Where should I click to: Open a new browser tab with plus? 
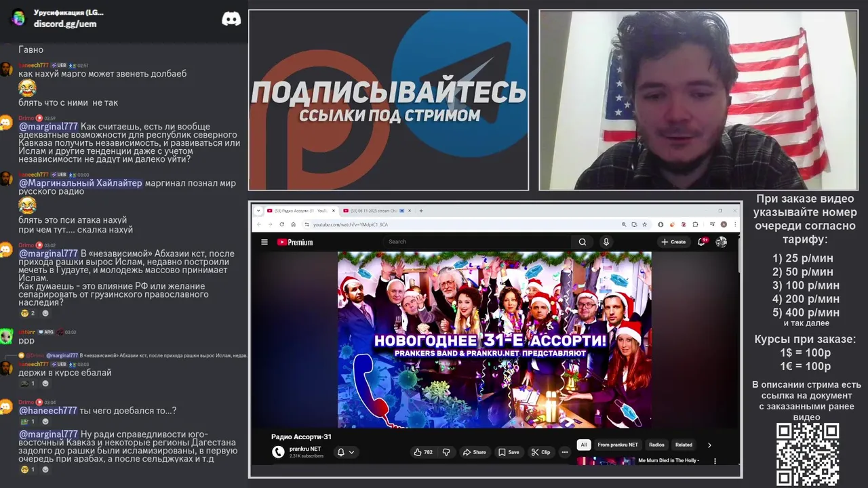[x=421, y=211]
